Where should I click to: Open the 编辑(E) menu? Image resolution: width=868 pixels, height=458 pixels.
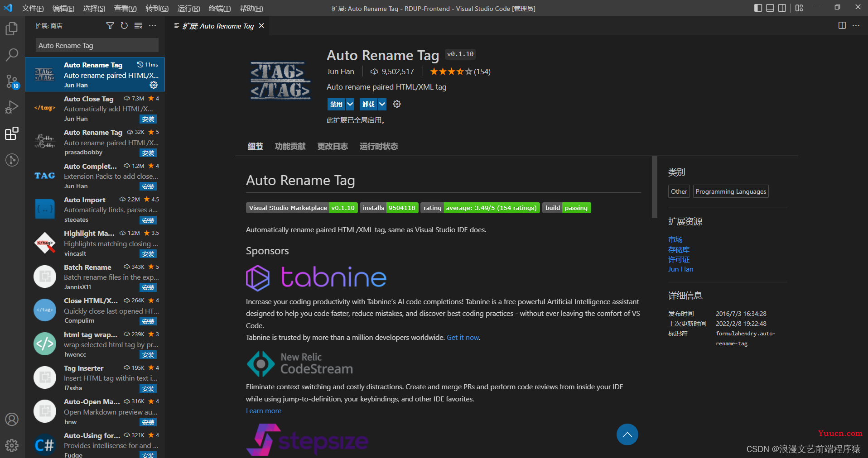[x=63, y=9]
